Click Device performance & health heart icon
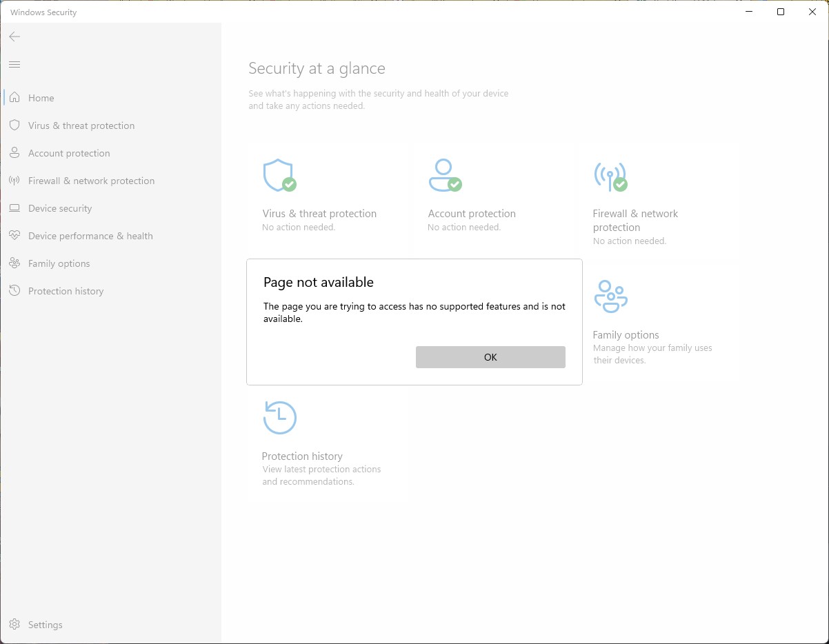The image size is (829, 644). pos(14,236)
